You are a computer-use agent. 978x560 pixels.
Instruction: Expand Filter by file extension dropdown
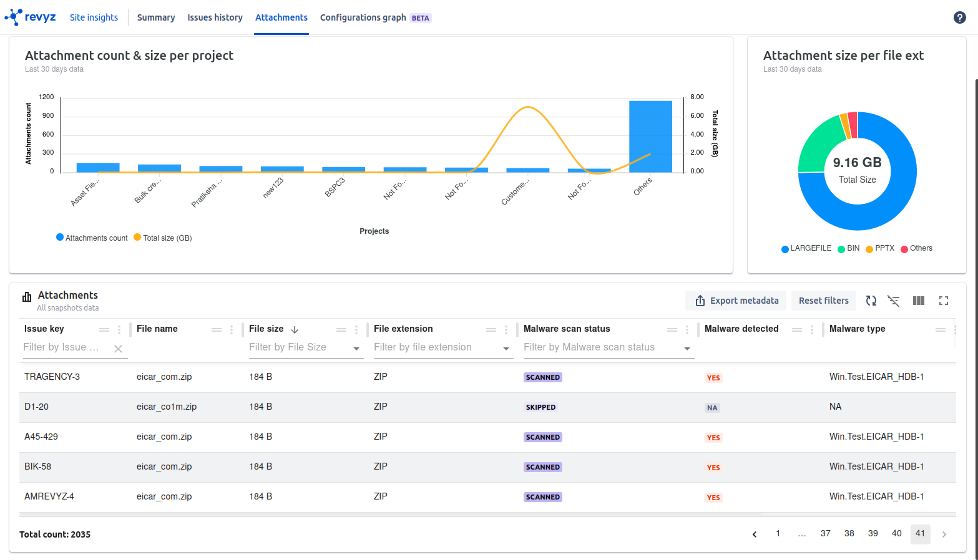(x=506, y=349)
